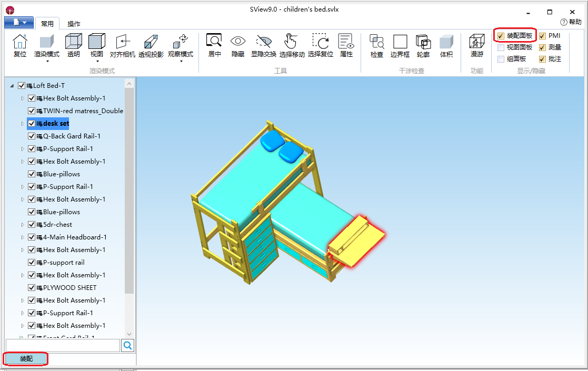
Task: Run 检查 interference check
Action: (x=376, y=42)
